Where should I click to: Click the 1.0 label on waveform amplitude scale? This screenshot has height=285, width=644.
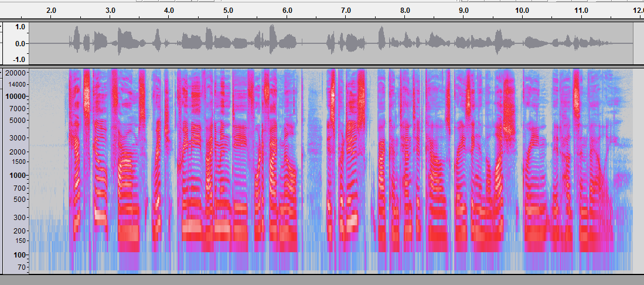coord(20,27)
